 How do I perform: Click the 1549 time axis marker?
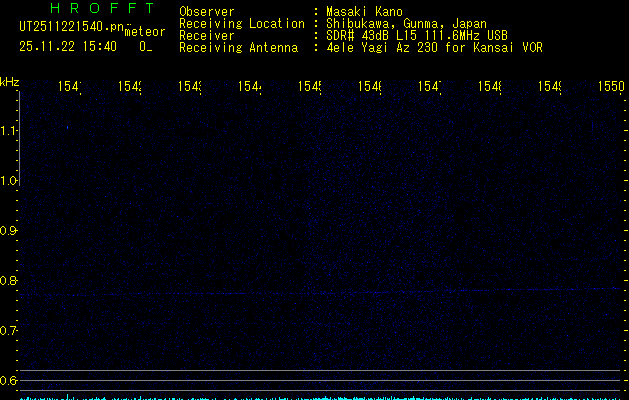549,86
